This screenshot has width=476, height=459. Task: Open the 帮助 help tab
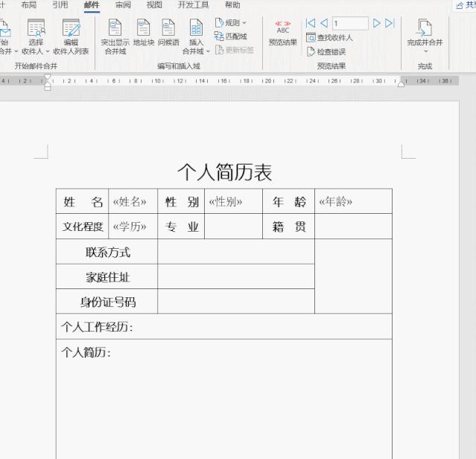click(232, 5)
